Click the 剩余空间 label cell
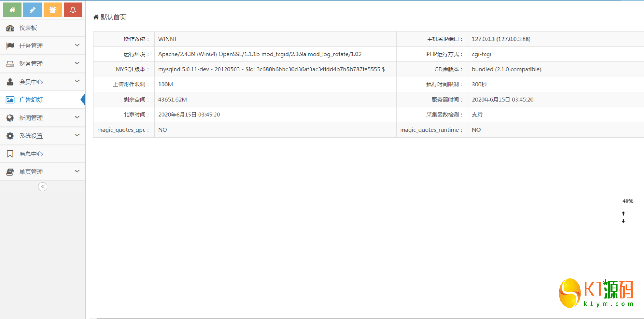 click(x=124, y=99)
